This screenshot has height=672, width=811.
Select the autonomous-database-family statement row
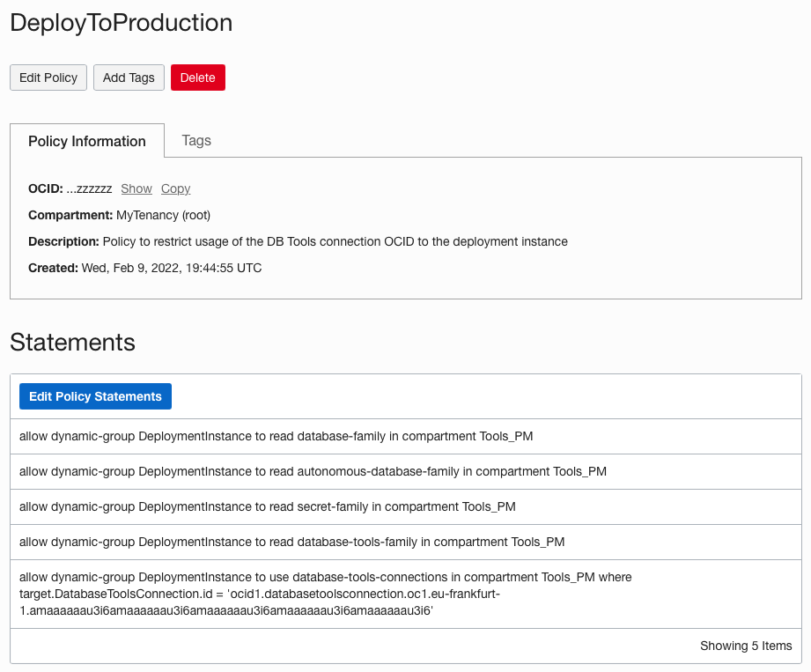coord(313,471)
